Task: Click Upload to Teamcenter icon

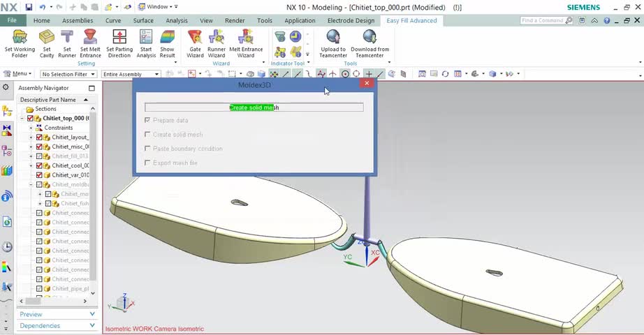Action: [x=333, y=44]
